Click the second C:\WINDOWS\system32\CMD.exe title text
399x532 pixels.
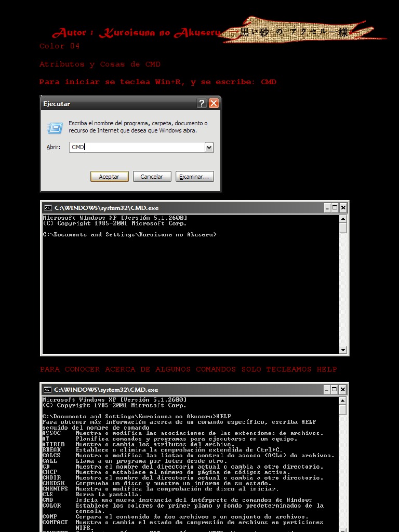click(106, 390)
